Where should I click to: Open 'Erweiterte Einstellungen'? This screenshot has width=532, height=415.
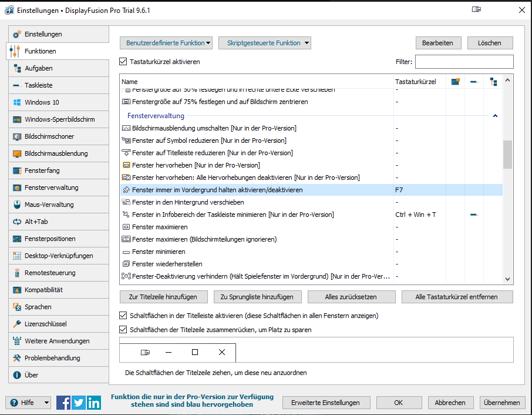326,403
